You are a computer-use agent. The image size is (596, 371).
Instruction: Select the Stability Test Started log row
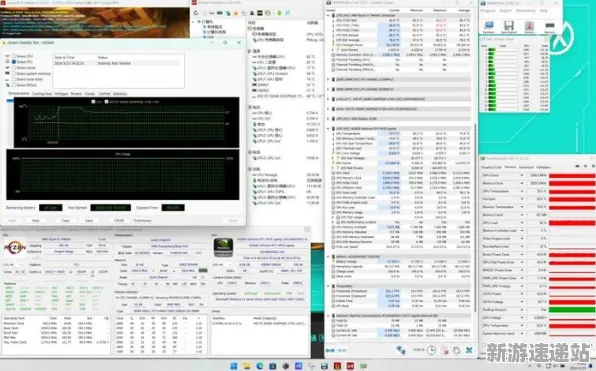tap(116, 63)
